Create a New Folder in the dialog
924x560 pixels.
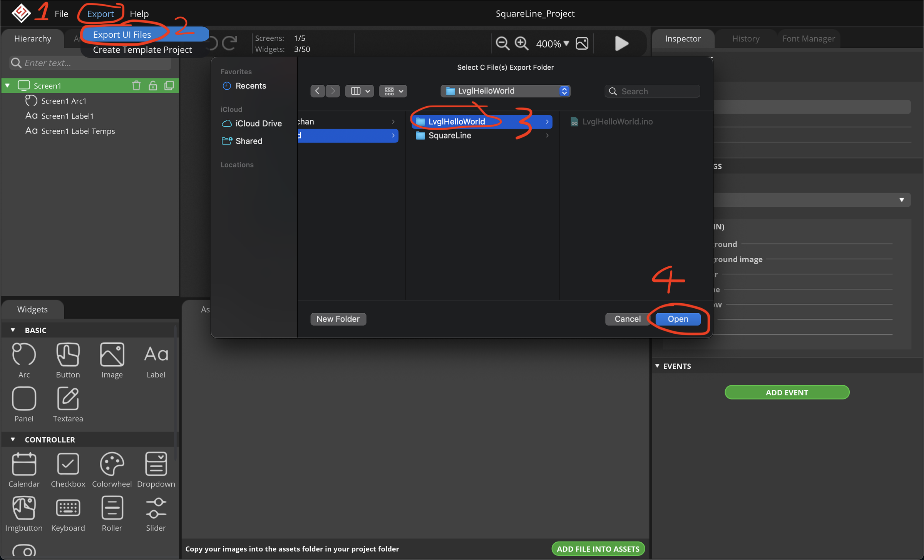(x=338, y=319)
